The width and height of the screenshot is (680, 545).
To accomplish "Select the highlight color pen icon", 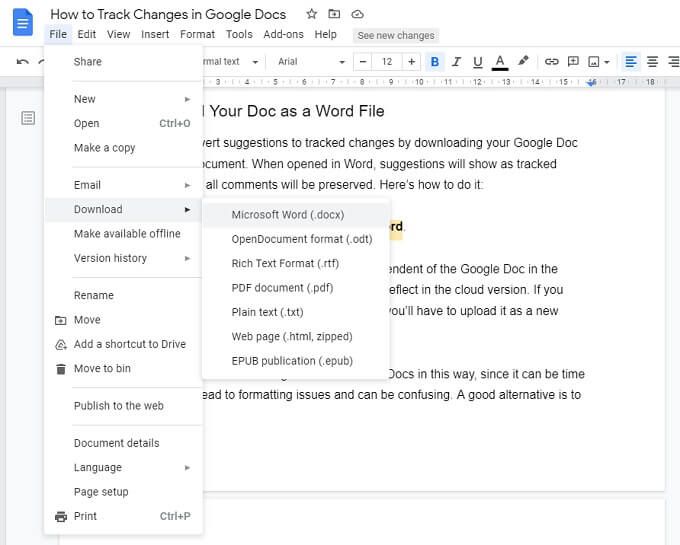I will coord(523,61).
